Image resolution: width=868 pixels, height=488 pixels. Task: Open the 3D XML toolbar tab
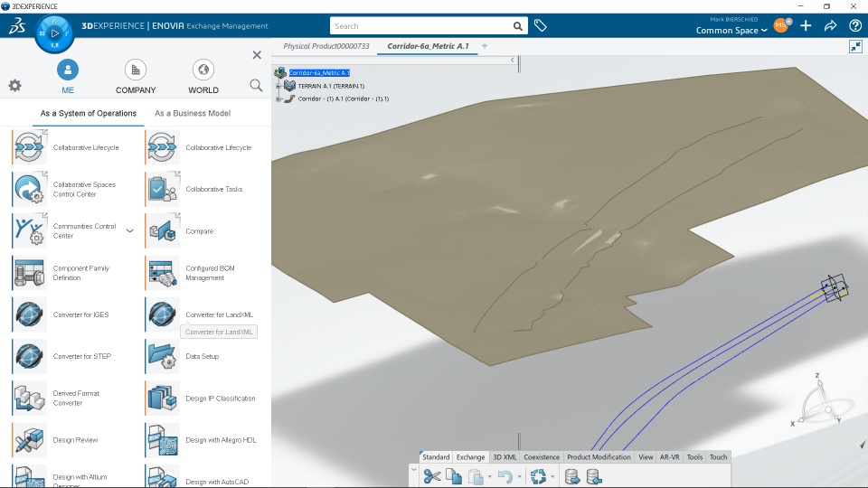505,457
